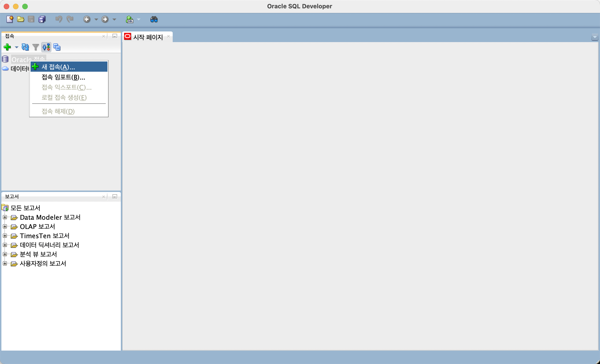This screenshot has width=600, height=364.
Task: Open the back history dropdown arrow
Action: click(x=96, y=19)
